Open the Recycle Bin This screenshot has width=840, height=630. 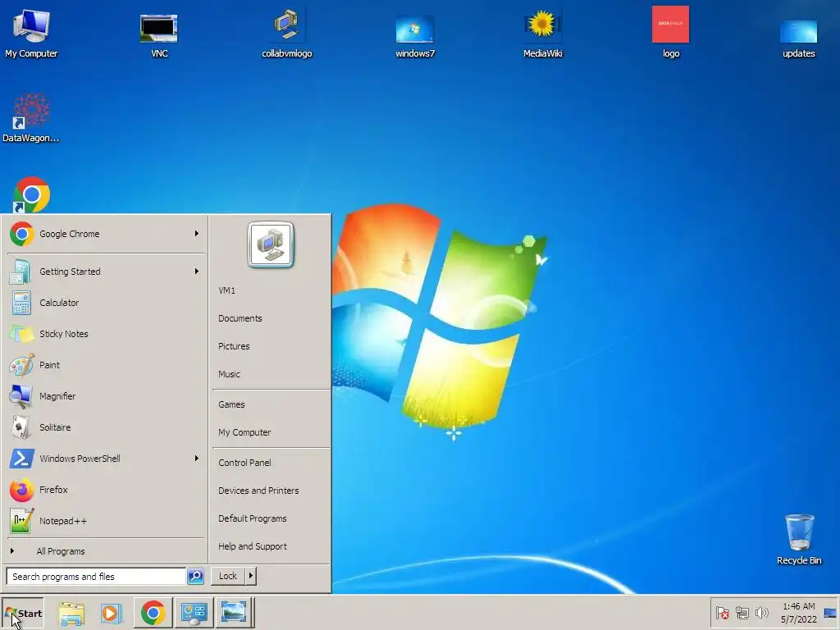pyautogui.click(x=799, y=540)
